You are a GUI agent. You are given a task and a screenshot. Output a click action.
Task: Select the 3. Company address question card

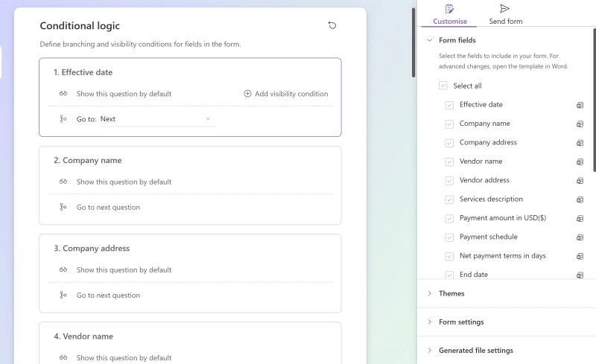pyautogui.click(x=190, y=274)
